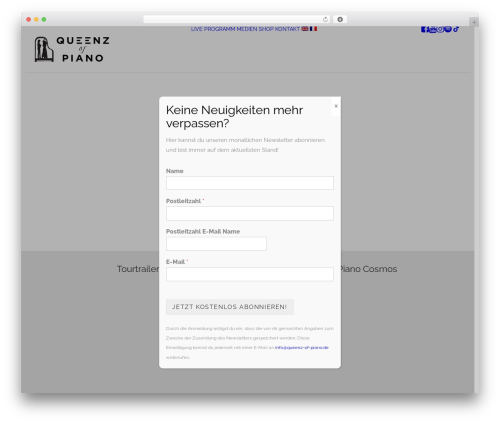The height and width of the screenshot is (423, 500).
Task: Focus the E-Mail input field
Action: click(x=250, y=274)
